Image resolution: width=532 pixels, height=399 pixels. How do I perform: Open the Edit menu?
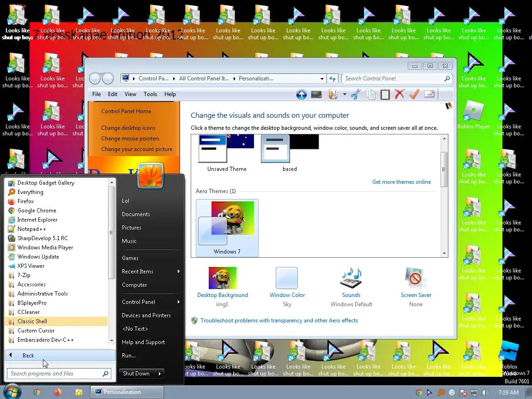tap(113, 94)
